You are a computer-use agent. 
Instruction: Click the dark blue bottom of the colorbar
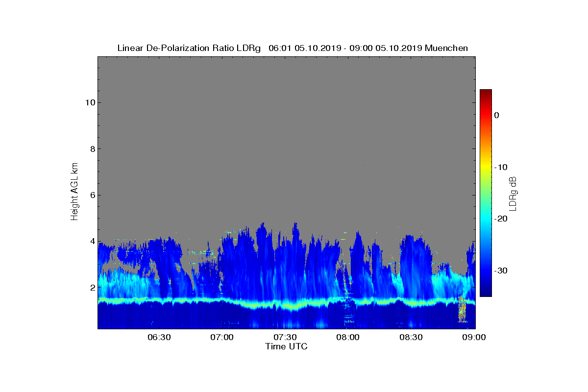click(x=486, y=293)
